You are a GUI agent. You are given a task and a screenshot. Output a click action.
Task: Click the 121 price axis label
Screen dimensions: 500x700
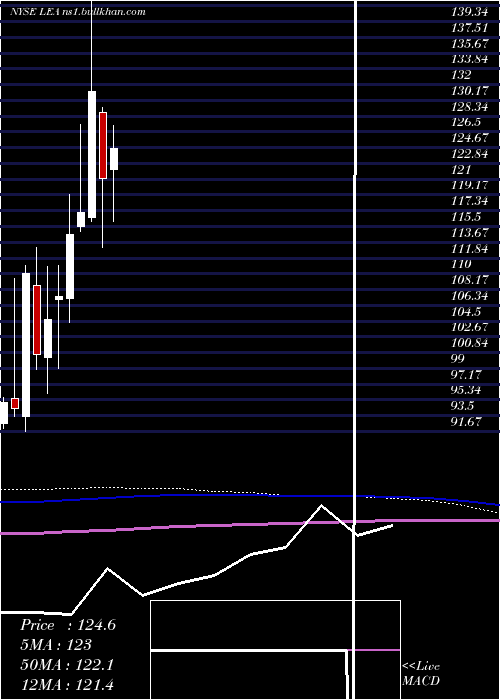[461, 170]
